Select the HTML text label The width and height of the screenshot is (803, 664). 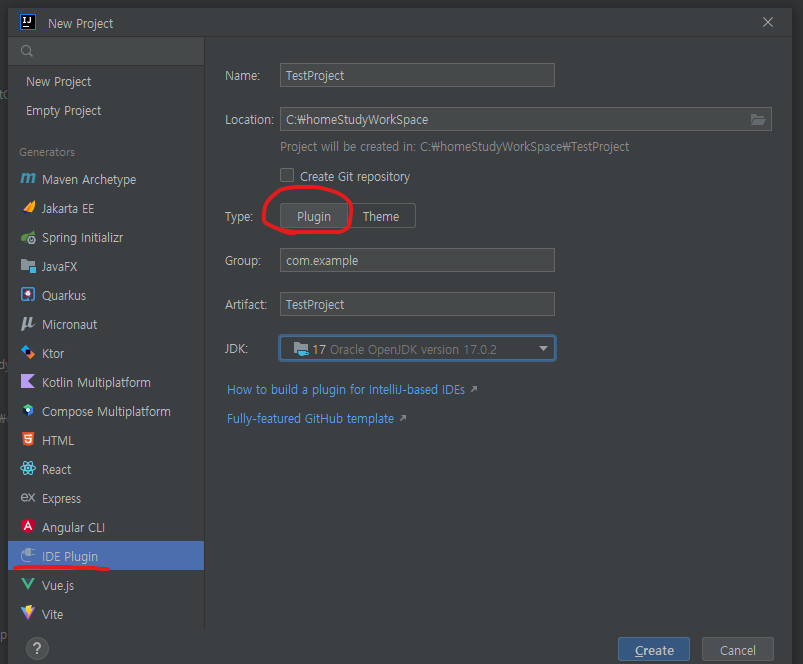[x=58, y=440]
